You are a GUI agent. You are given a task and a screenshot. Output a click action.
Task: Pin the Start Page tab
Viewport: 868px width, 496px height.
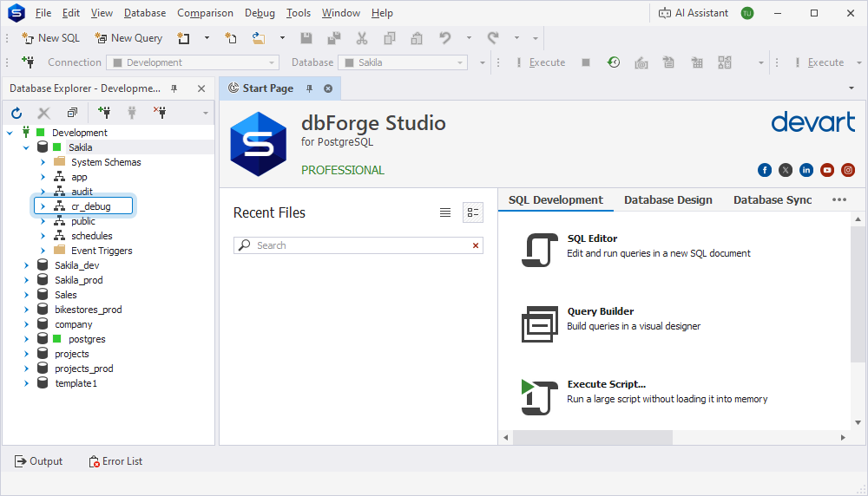310,88
